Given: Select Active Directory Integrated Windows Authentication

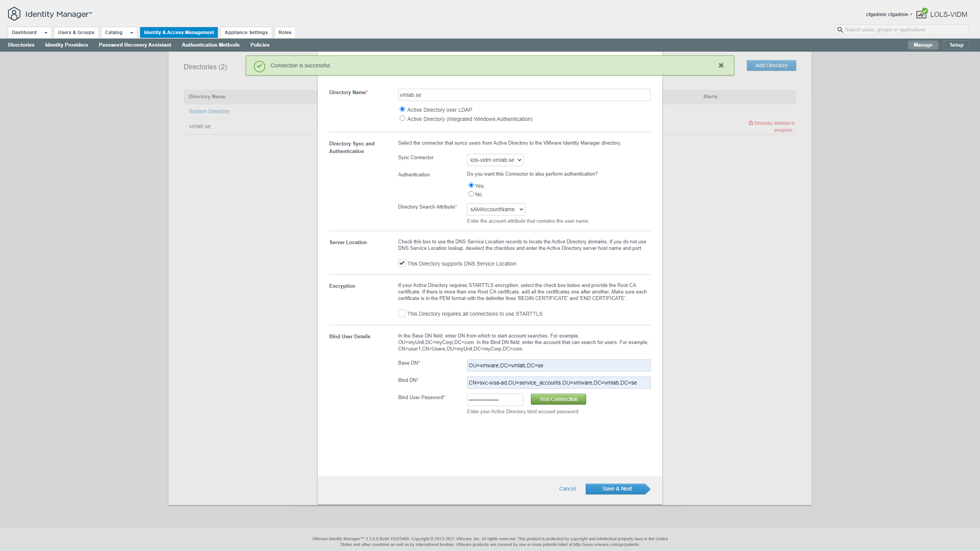Looking at the screenshot, I should point(402,119).
